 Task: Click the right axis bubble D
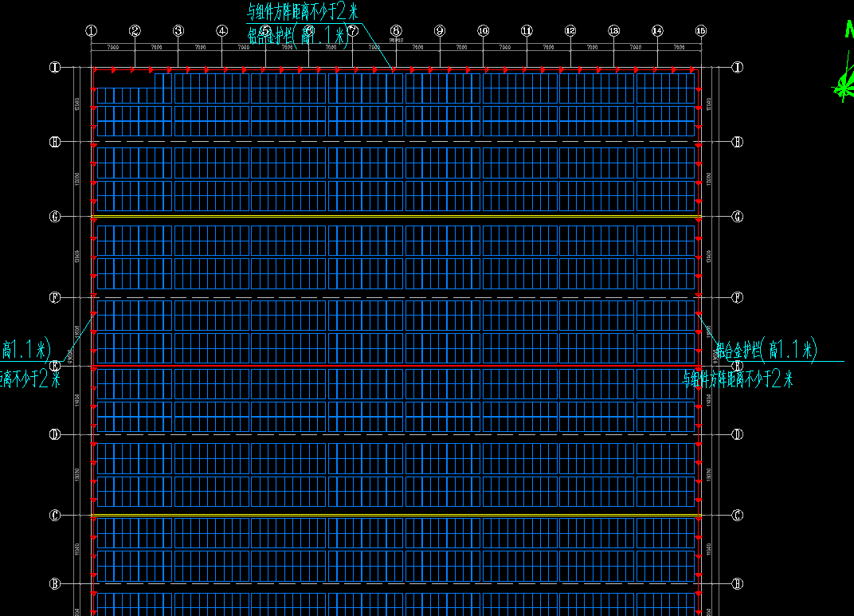pyautogui.click(x=738, y=434)
